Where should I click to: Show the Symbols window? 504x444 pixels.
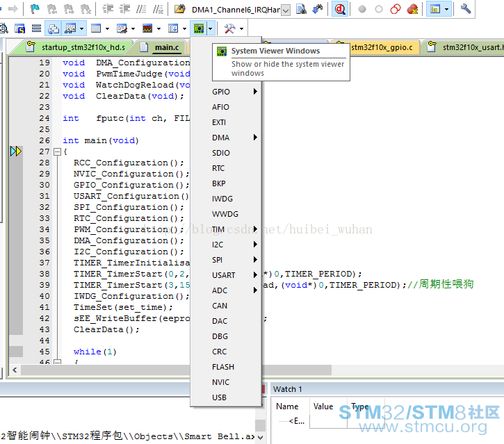(19, 29)
